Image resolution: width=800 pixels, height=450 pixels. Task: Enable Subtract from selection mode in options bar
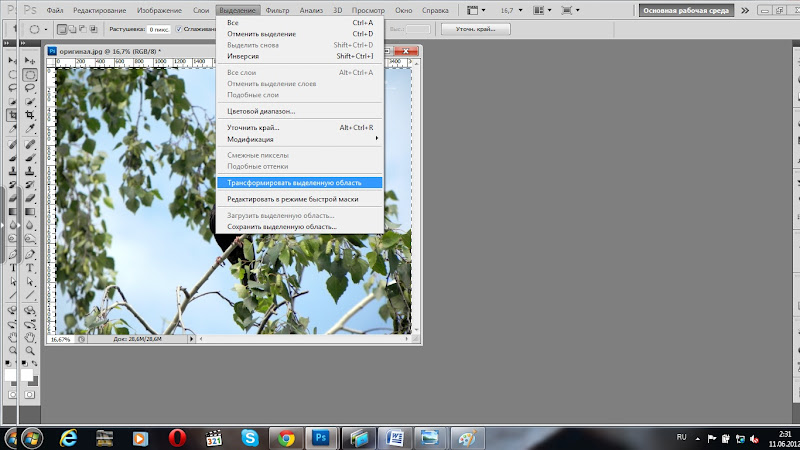pos(83,29)
